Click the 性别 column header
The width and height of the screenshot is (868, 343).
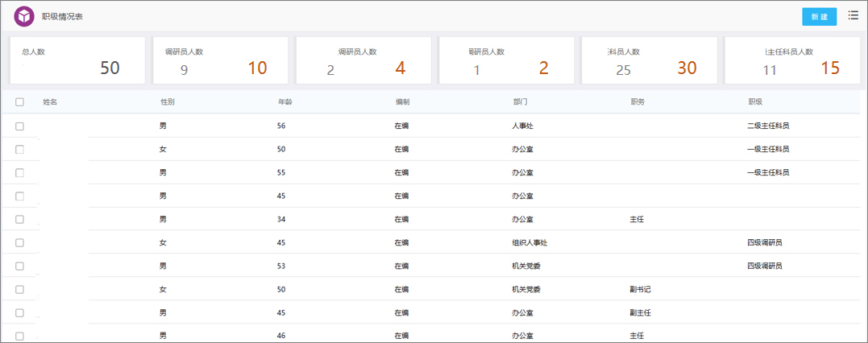click(x=168, y=101)
